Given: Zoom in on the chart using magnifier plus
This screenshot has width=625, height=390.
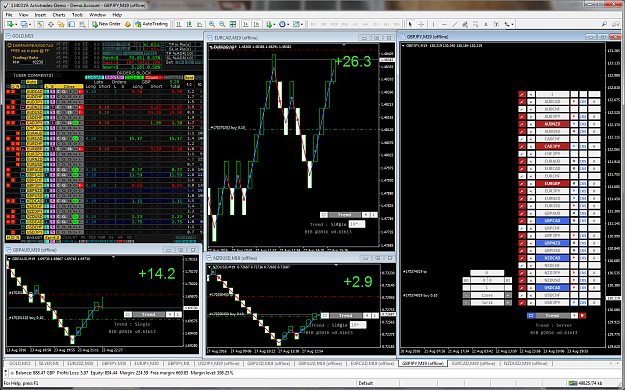Looking at the screenshot, I should tap(212, 24).
